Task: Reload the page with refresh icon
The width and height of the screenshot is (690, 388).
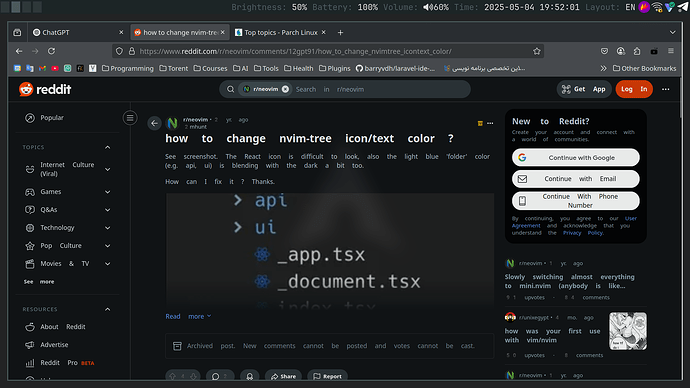Action: (51, 51)
